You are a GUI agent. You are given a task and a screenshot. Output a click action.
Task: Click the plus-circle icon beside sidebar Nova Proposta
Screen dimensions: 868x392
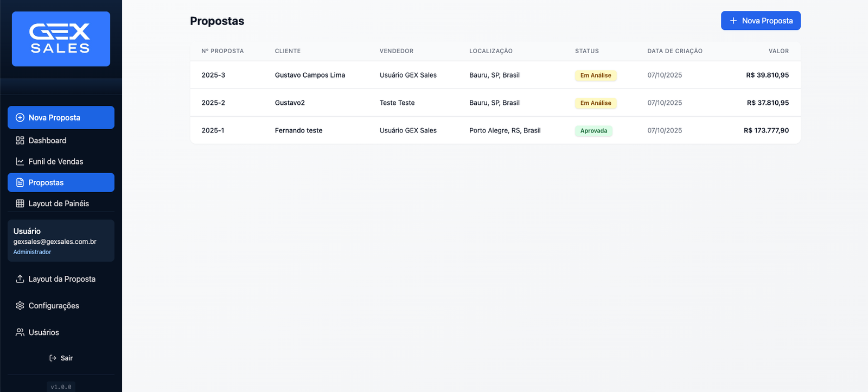(20, 118)
